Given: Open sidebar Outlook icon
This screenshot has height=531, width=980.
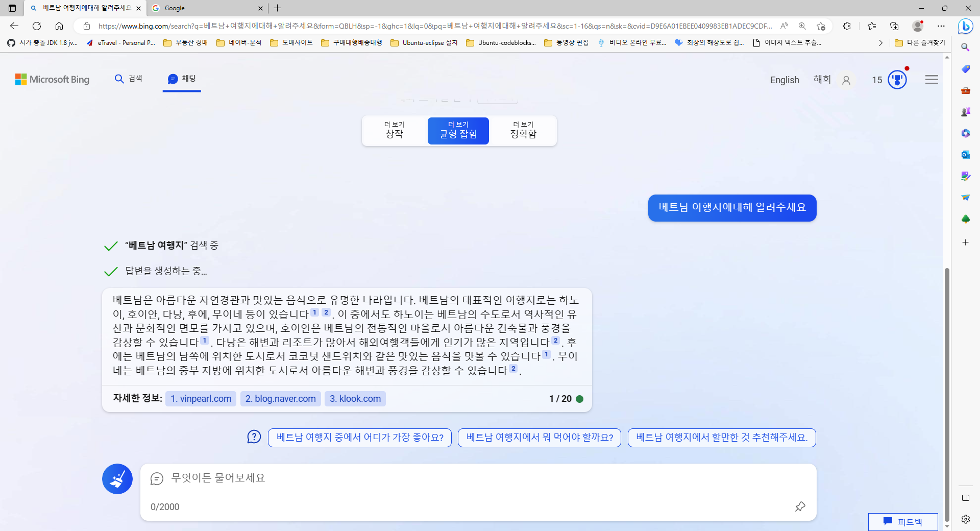Looking at the screenshot, I should click(x=965, y=155).
